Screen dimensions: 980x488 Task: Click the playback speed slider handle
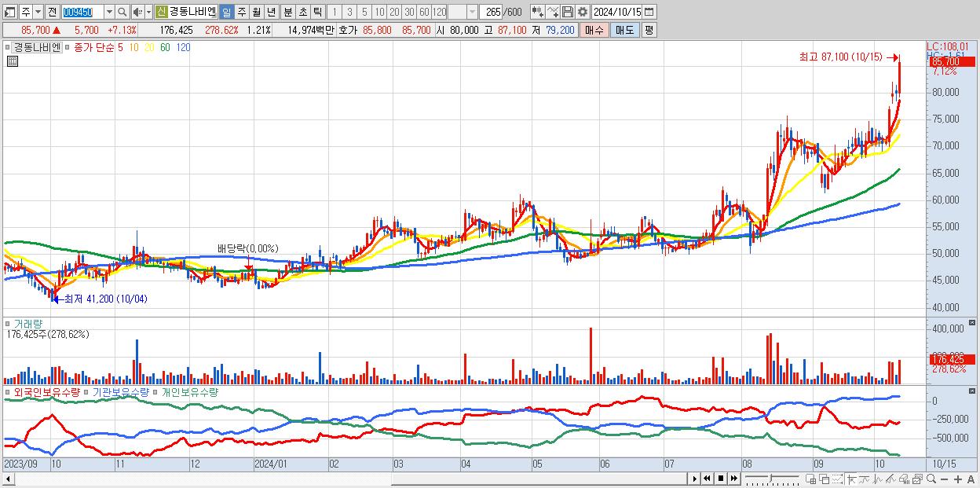point(770,477)
